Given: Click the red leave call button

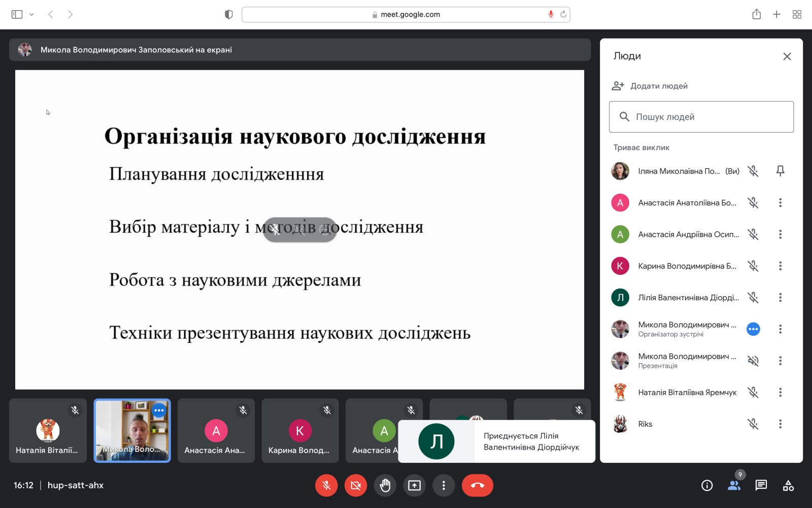Looking at the screenshot, I should pos(477,486).
